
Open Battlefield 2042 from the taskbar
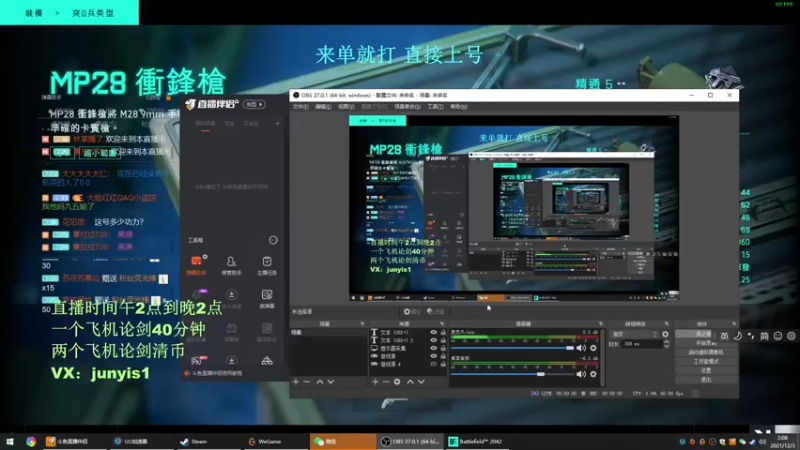[x=476, y=441]
